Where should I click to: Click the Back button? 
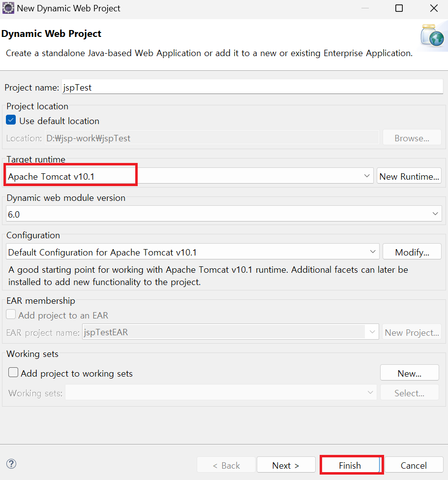click(226, 465)
